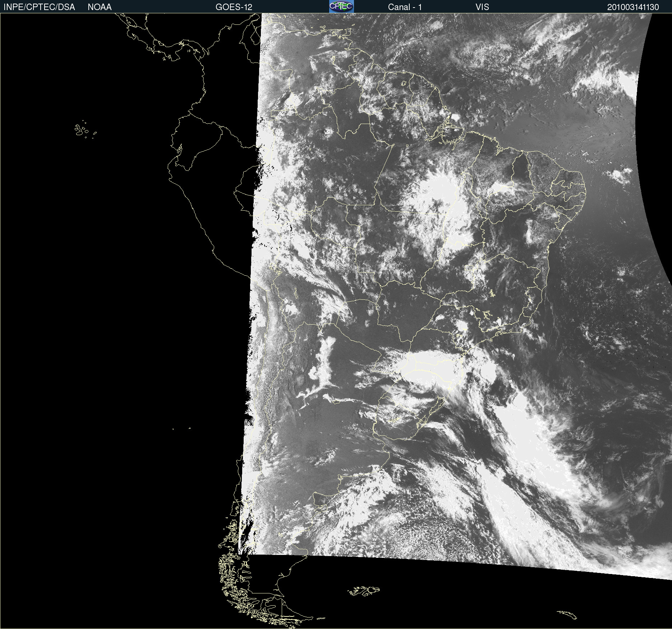Click the VIS channel label
672x629 pixels.
point(482,7)
